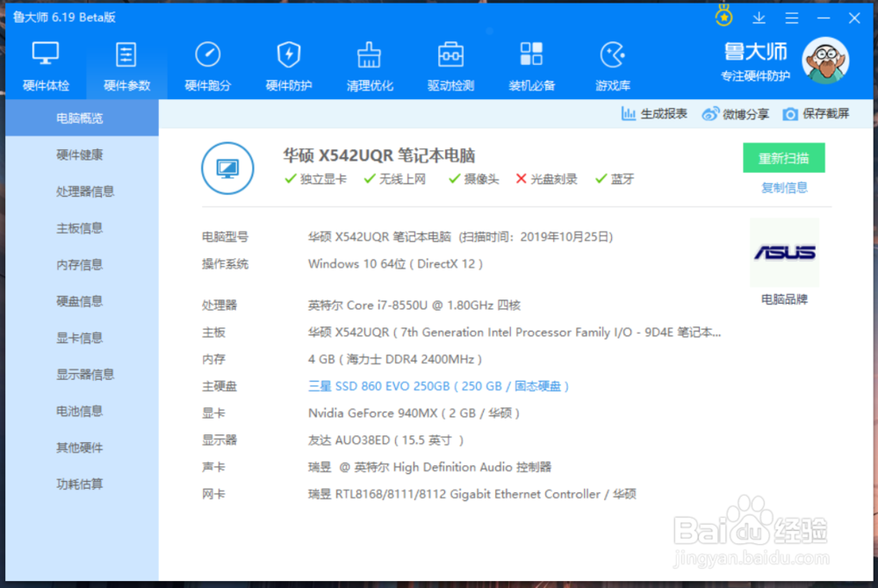Screen dimensions: 878x588
Task: Open the 驱动检测 driver detection icon
Action: [x=450, y=67]
